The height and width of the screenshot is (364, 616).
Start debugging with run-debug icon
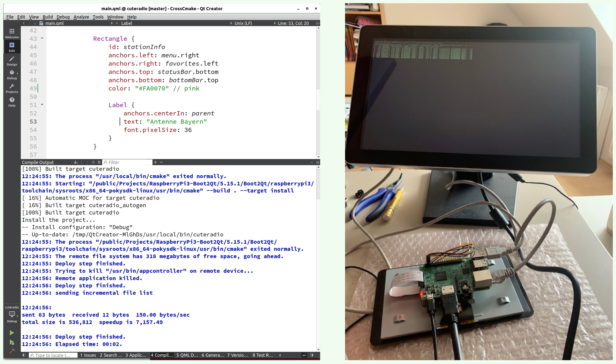(x=12, y=342)
